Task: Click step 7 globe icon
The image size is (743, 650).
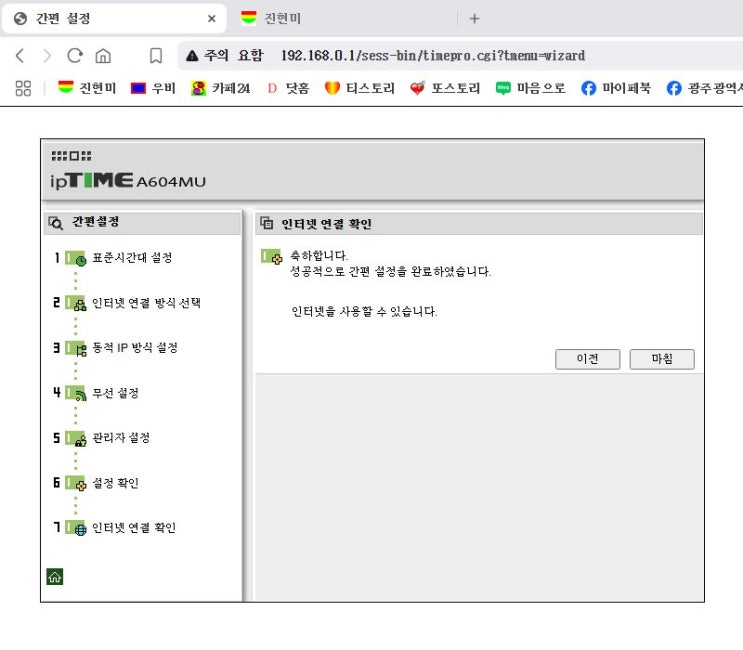Action: coord(76,528)
